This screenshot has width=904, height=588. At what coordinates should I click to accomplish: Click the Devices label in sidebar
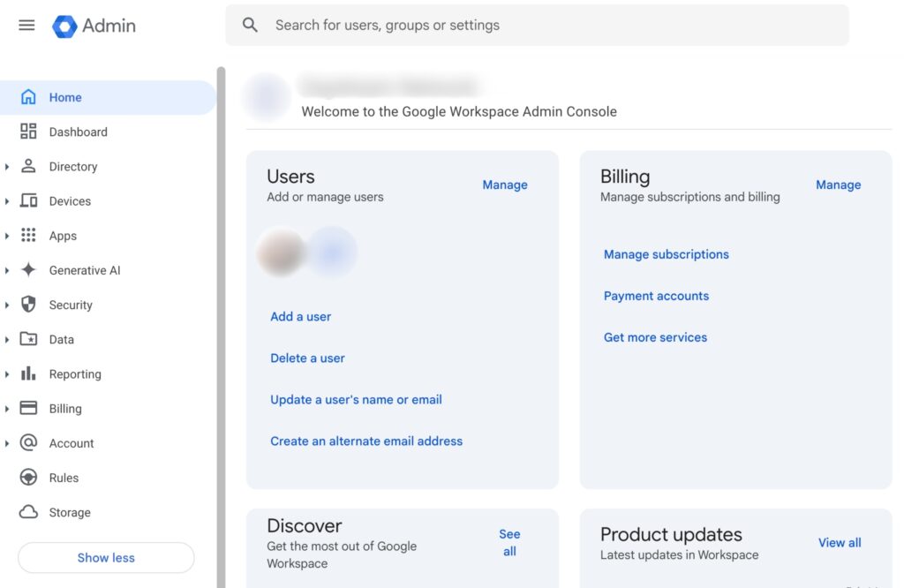70,201
